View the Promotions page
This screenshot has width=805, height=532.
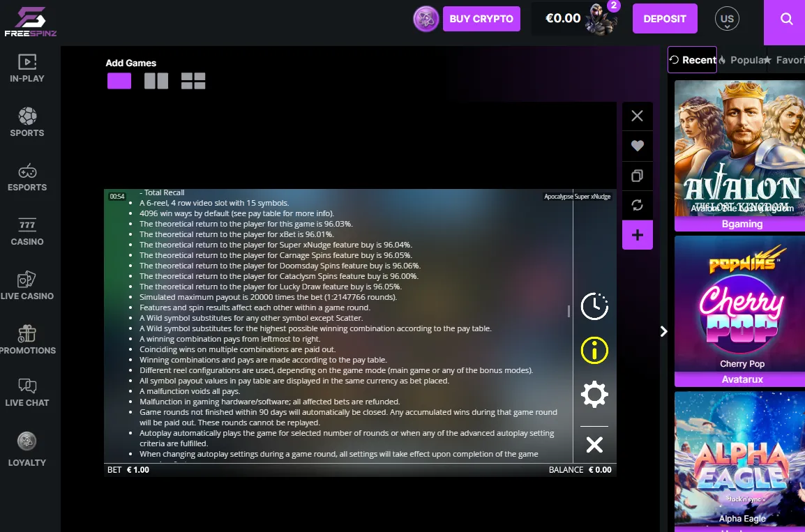pos(27,340)
